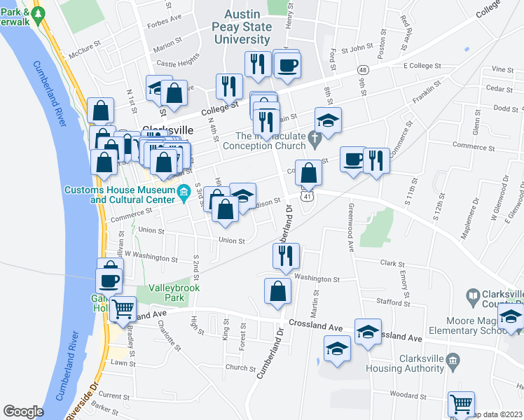524x420 pixels.
Task: Click the cafe marker near Commerce St
Action: [x=353, y=160]
